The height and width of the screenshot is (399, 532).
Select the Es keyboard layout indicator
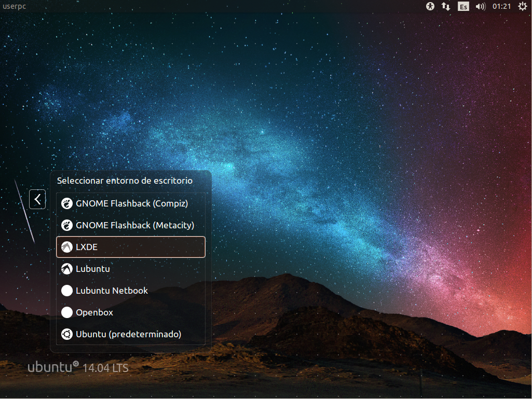pos(462,7)
